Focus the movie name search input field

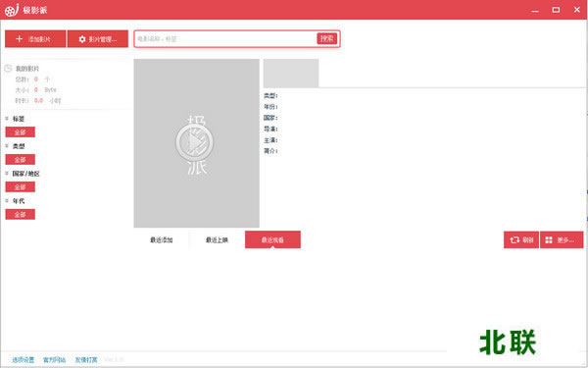[x=225, y=38]
